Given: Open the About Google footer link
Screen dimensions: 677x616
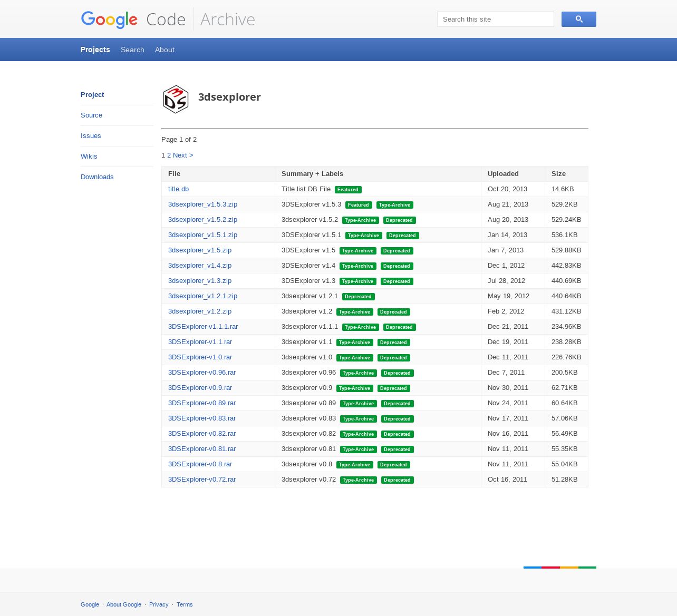Looking at the screenshot, I should 124,605.
